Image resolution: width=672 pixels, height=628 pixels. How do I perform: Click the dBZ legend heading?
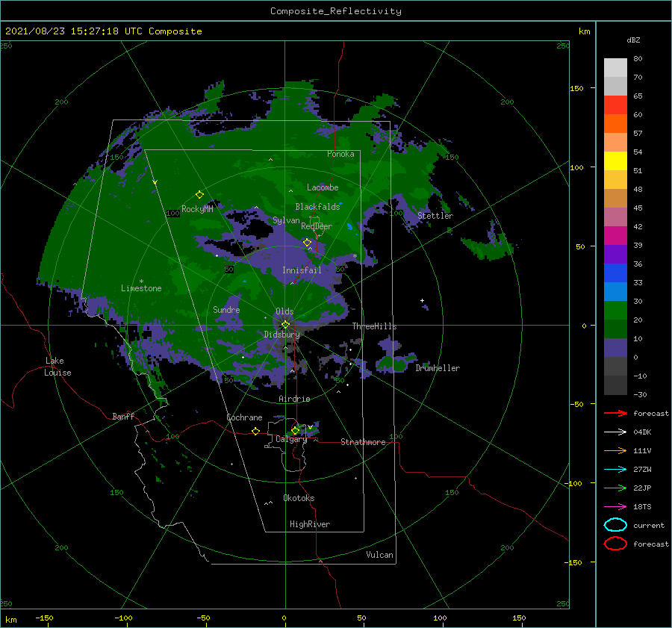pyautogui.click(x=633, y=40)
